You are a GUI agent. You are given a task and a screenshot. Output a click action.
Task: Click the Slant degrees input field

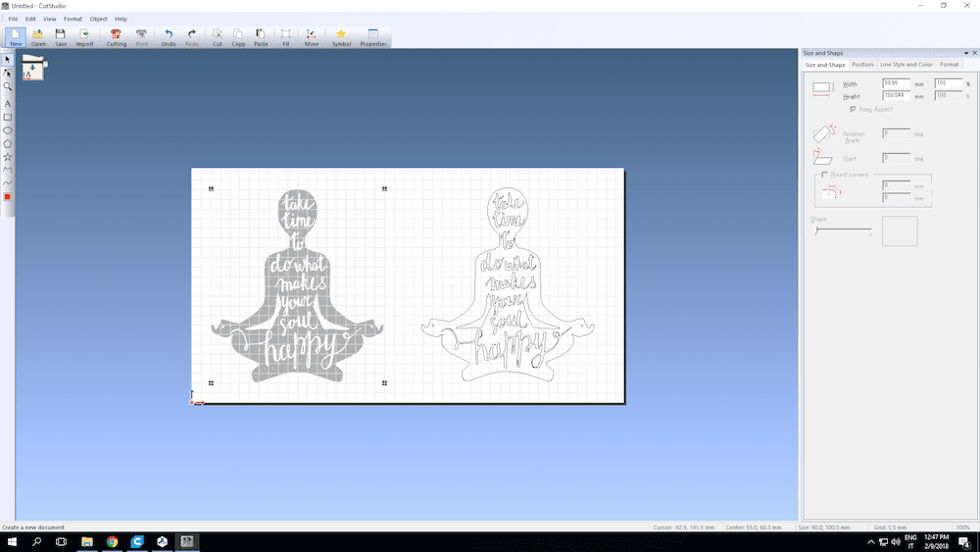pyautogui.click(x=897, y=158)
